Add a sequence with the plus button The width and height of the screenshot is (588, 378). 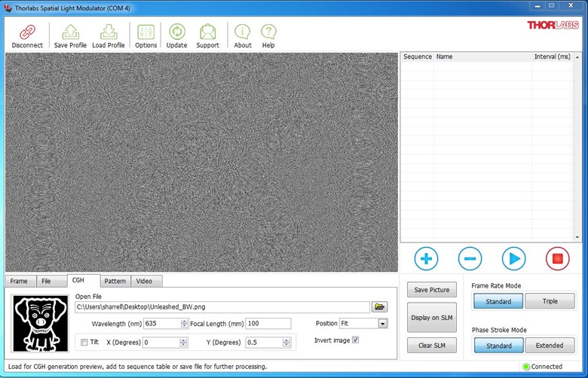(x=426, y=258)
